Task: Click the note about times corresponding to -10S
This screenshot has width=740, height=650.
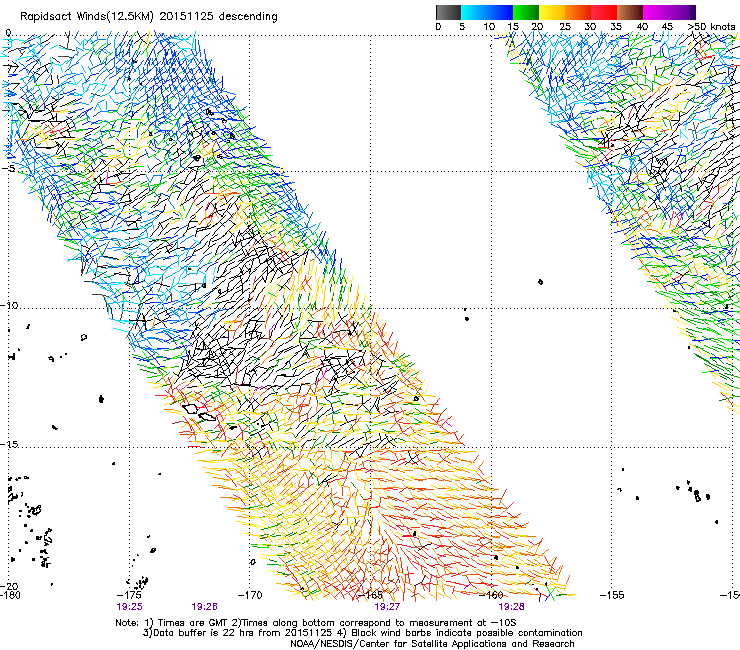Action: tap(376, 623)
